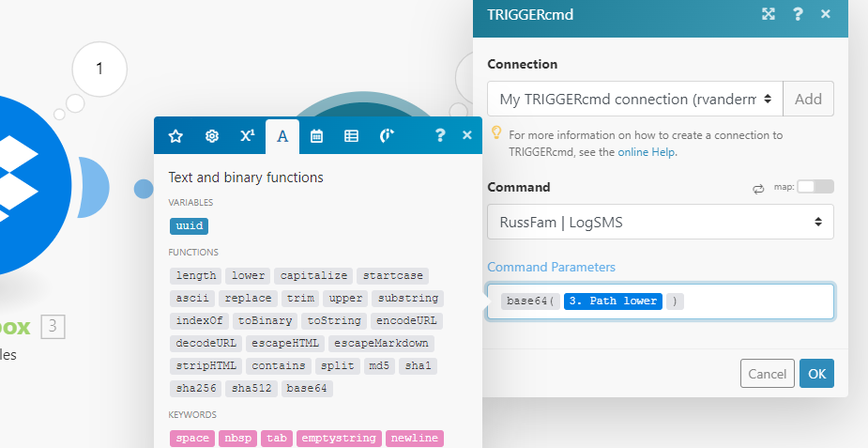The width and height of the screenshot is (868, 448).
Task: Open the date and time functions tab
Action: [x=316, y=135]
